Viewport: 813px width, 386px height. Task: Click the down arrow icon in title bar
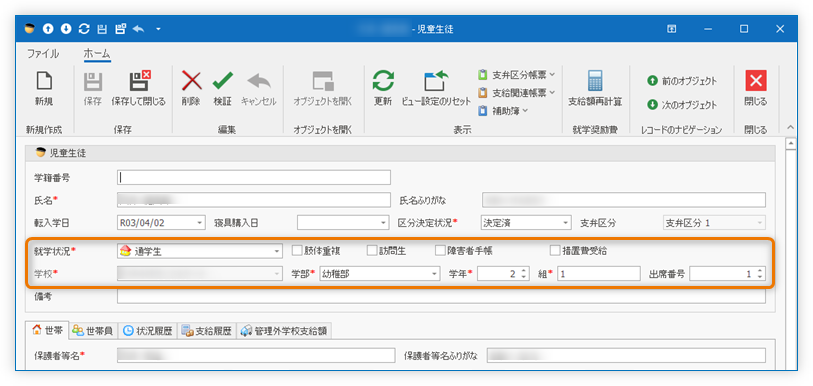(x=66, y=29)
